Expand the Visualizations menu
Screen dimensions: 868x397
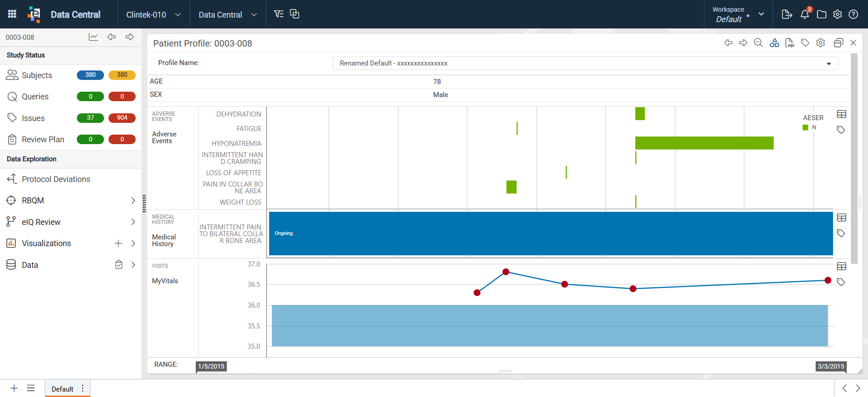pyautogui.click(x=133, y=243)
